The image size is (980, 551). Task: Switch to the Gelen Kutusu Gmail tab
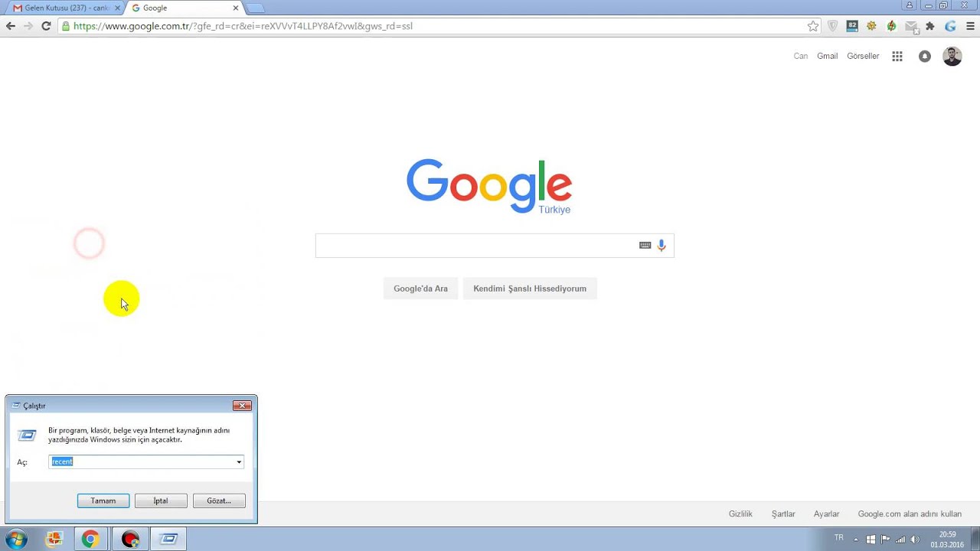click(61, 8)
